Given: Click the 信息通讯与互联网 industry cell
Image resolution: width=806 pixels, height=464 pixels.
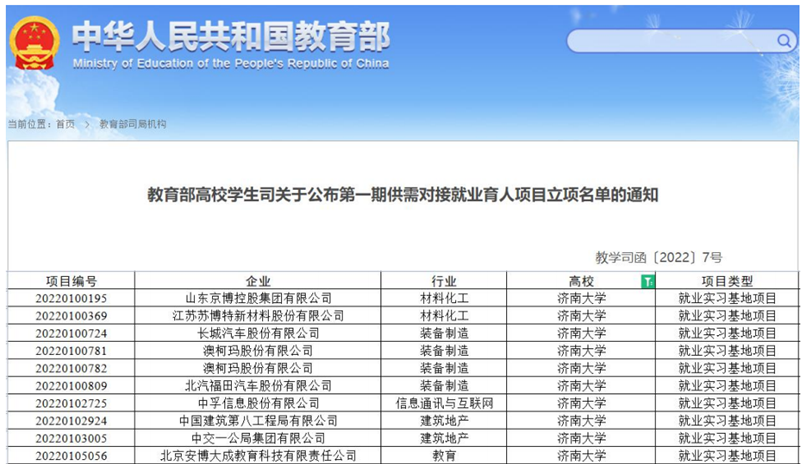Looking at the screenshot, I should click(x=444, y=403).
